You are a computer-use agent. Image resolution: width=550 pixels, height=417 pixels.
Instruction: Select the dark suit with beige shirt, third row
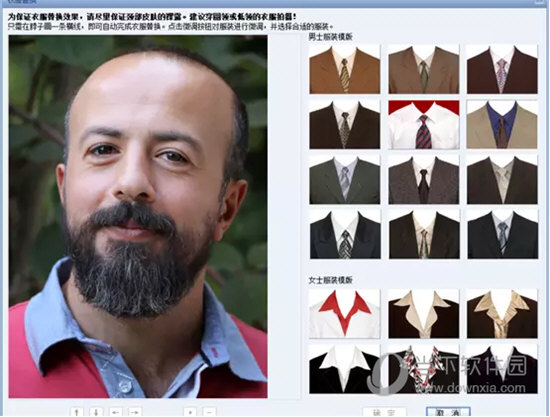coord(502,180)
